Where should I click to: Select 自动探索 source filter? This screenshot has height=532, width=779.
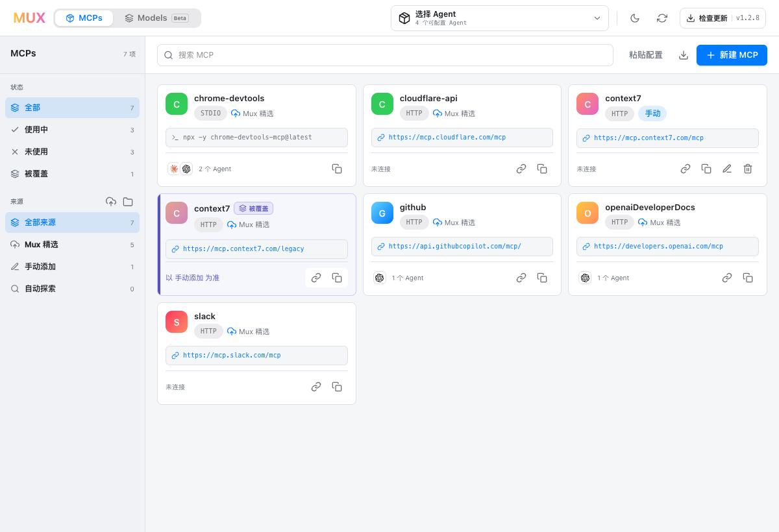(x=72, y=289)
